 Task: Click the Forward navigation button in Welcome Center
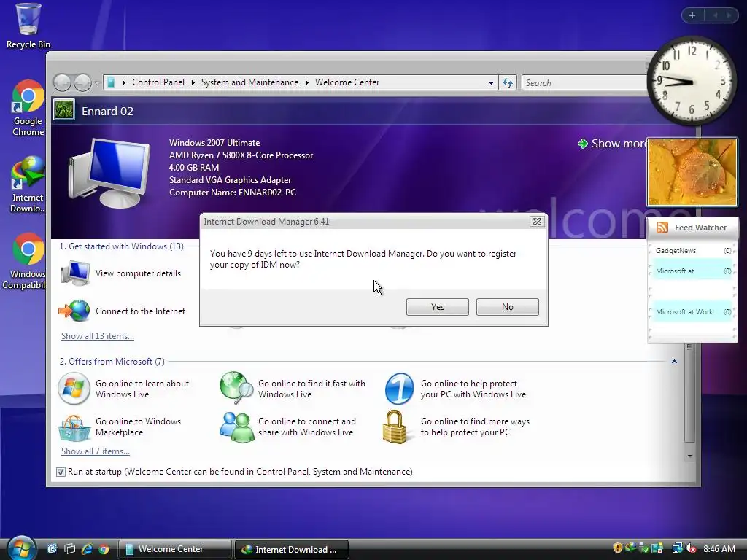83,83
